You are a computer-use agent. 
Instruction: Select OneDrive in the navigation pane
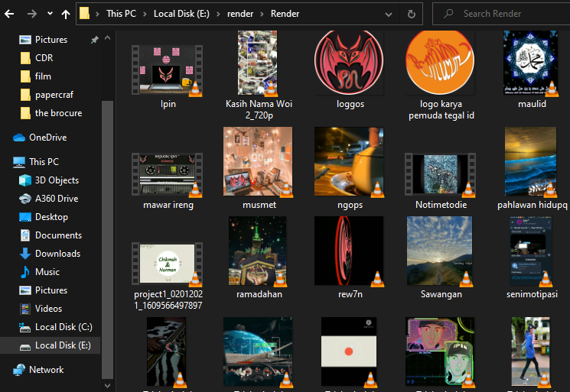point(40,138)
